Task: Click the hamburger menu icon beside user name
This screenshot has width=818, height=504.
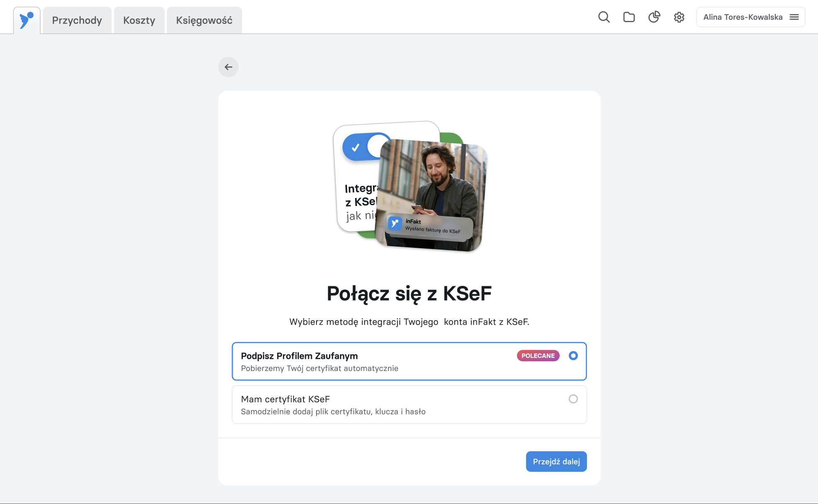Action: pos(794,17)
